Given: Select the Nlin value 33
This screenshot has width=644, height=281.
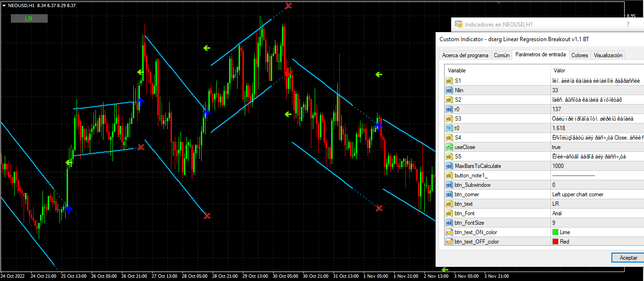Looking at the screenshot, I should click(x=555, y=90).
